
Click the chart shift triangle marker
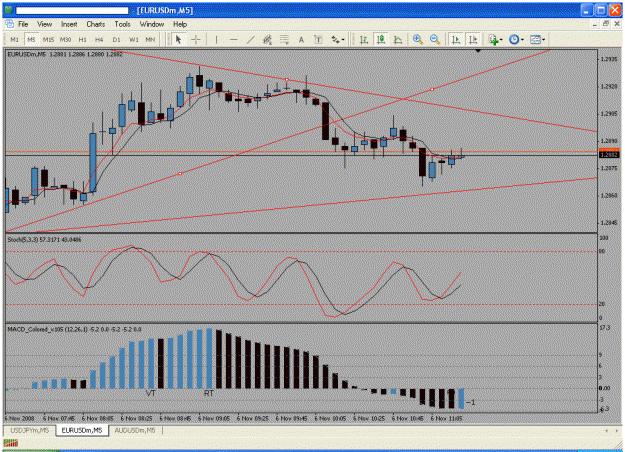point(478,51)
